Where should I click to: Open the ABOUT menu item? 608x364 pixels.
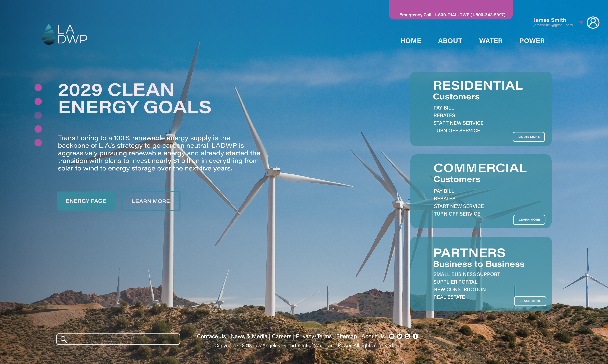click(450, 41)
